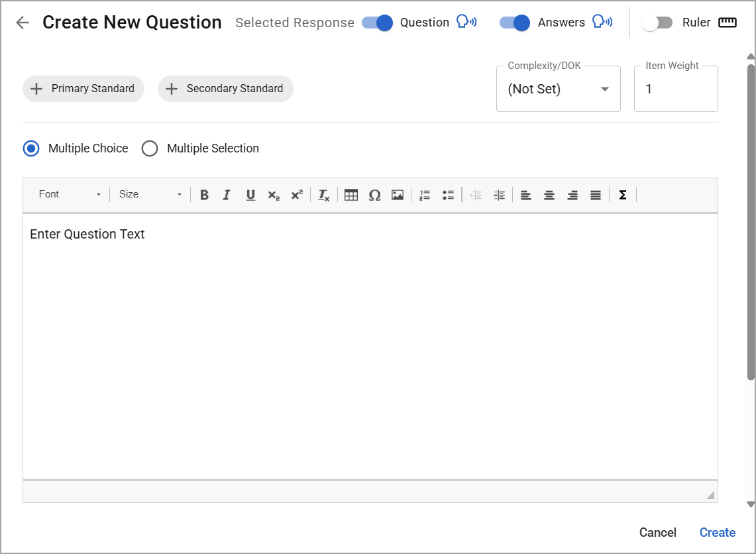The height and width of the screenshot is (554, 756).
Task: Turn off the Answers audio toggle
Action: point(514,23)
